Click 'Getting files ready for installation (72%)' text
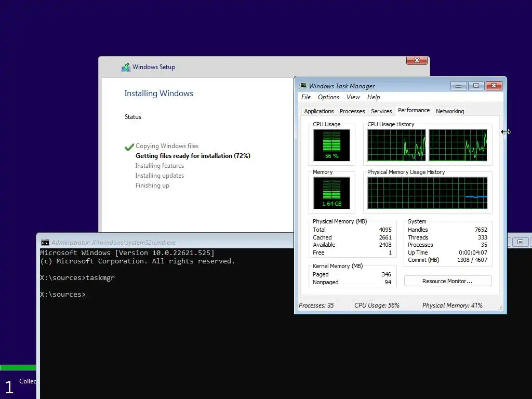This screenshot has height=399, width=532. [x=193, y=156]
